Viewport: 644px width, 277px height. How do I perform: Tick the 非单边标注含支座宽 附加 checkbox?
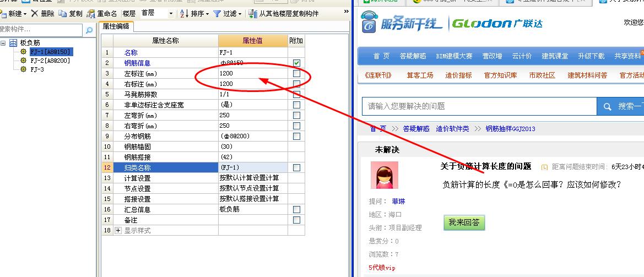point(296,105)
